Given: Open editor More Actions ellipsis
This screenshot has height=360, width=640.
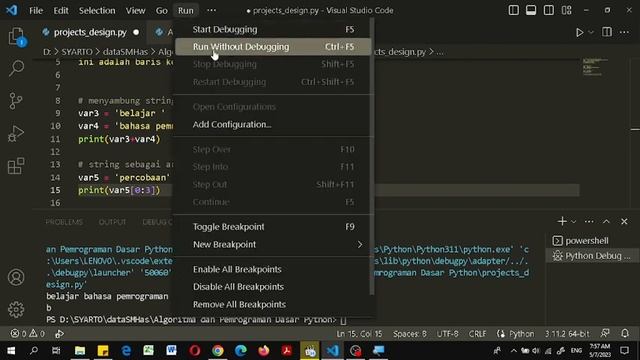Looking at the screenshot, I should pos(624,32).
